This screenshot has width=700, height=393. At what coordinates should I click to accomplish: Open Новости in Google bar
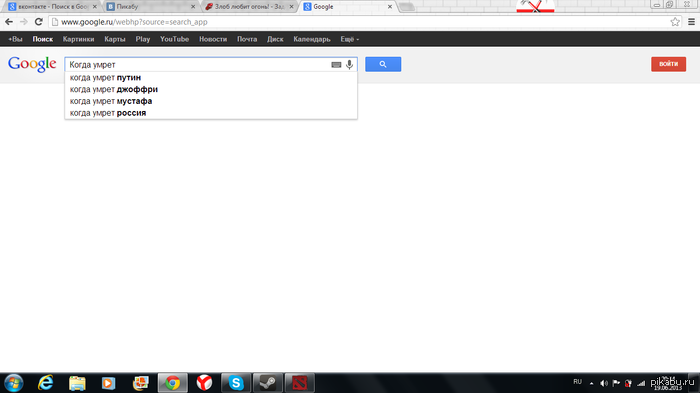[213, 39]
